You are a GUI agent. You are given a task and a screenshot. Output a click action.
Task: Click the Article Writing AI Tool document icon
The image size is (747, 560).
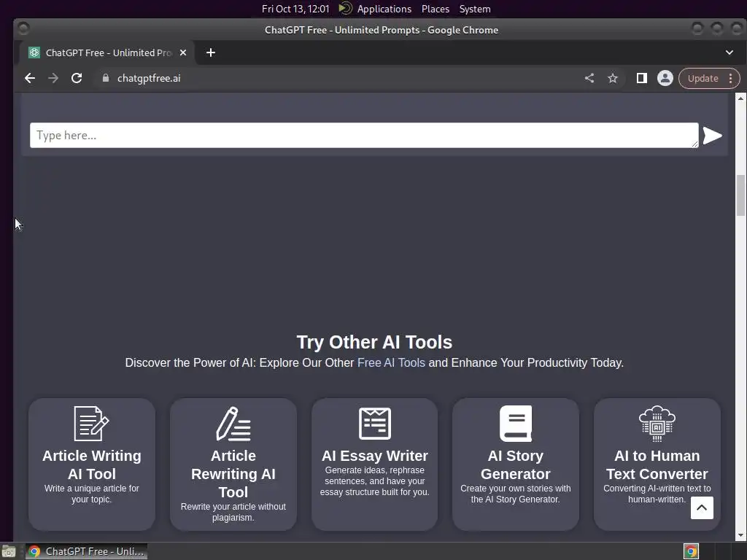tap(91, 424)
